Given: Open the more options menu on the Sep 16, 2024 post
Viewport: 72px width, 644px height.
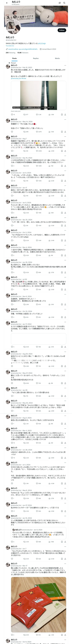Looking at the screenshot, I should pos(65,156).
